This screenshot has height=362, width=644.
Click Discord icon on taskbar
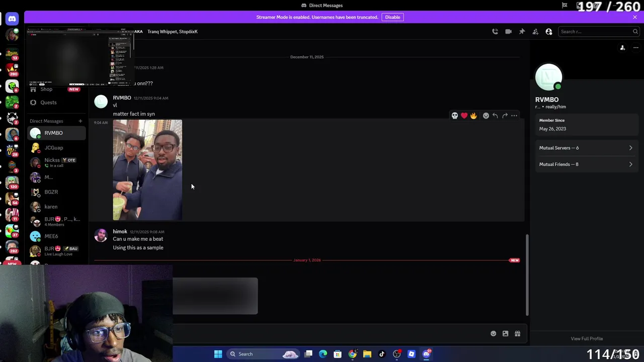point(427,354)
